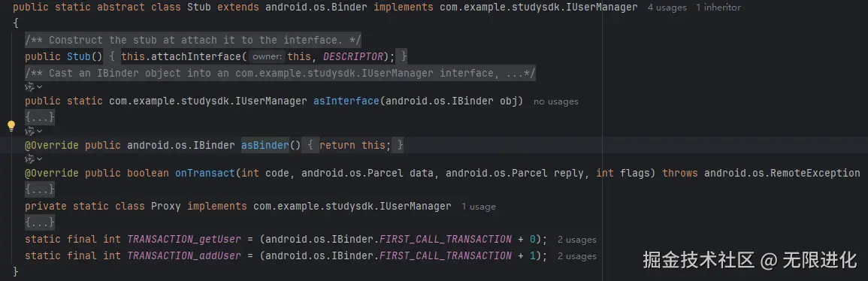
Task: Click attachInterface method call
Action: click(196, 57)
